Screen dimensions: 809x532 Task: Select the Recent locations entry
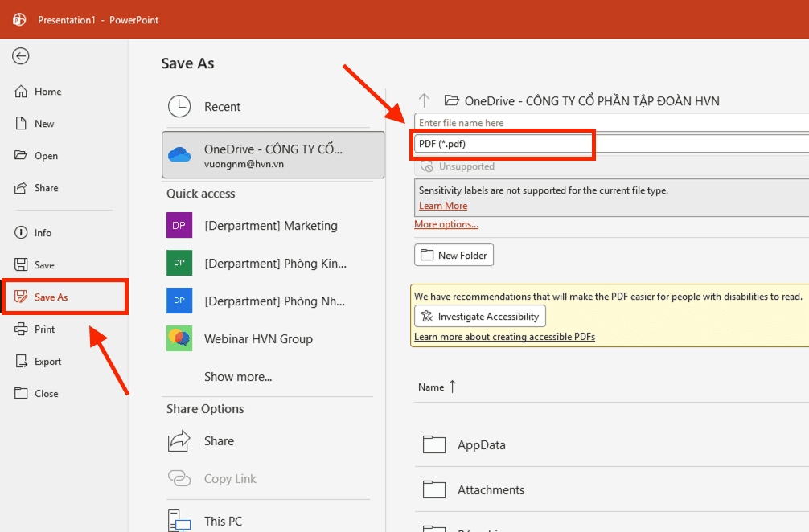click(269, 107)
